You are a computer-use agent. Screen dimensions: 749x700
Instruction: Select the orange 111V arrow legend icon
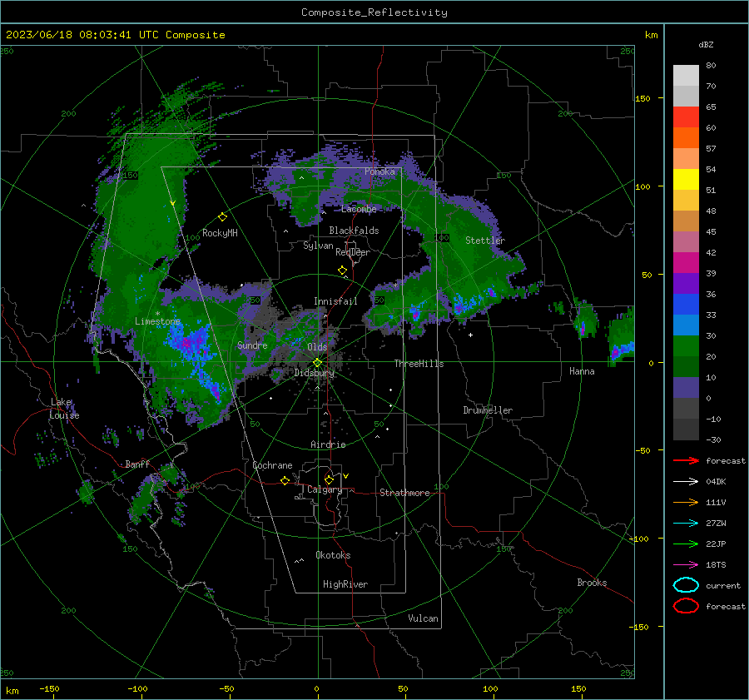pyautogui.click(x=686, y=502)
